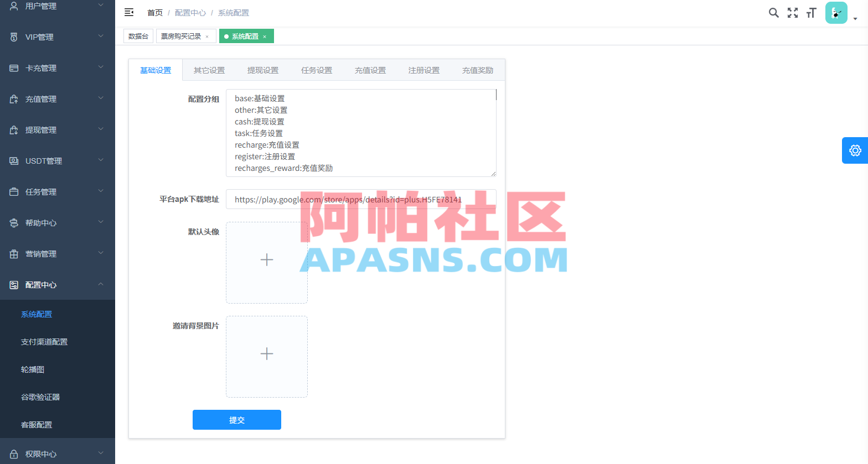Switch to the 其它设置 tab
Viewport: 868px width, 464px height.
coord(209,70)
